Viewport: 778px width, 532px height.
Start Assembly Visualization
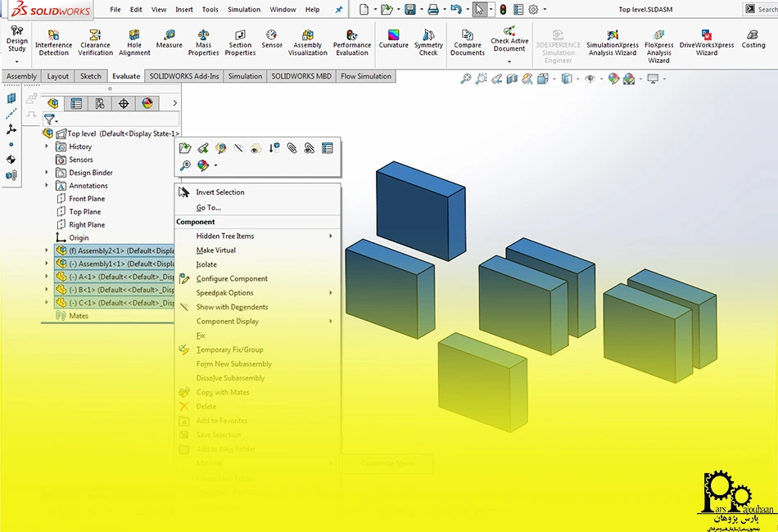click(x=308, y=42)
